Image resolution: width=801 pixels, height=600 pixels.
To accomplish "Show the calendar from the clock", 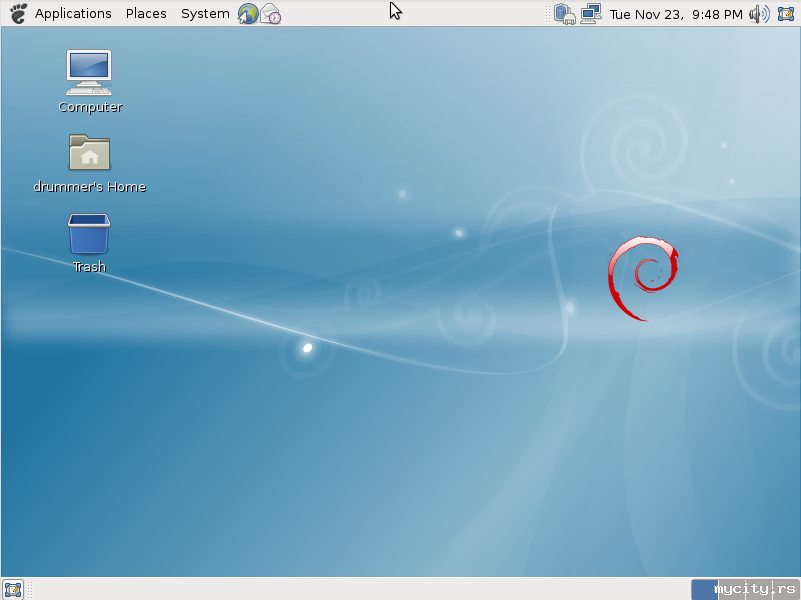I will [676, 14].
